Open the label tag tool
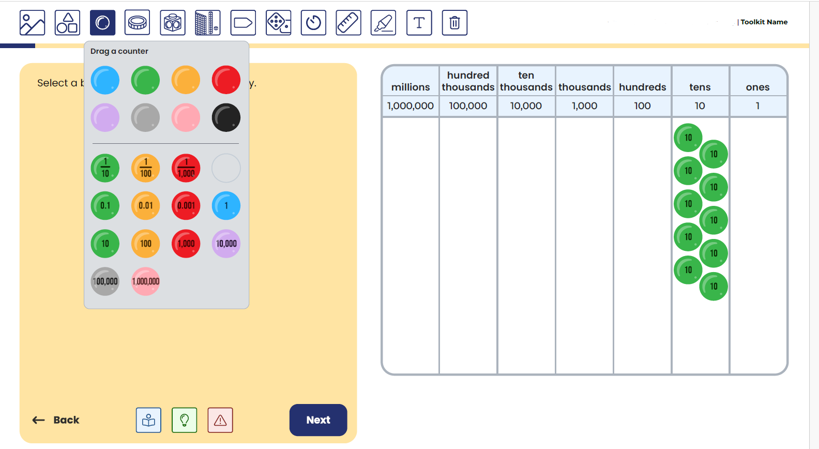The height and width of the screenshot is (449, 819). pos(243,22)
